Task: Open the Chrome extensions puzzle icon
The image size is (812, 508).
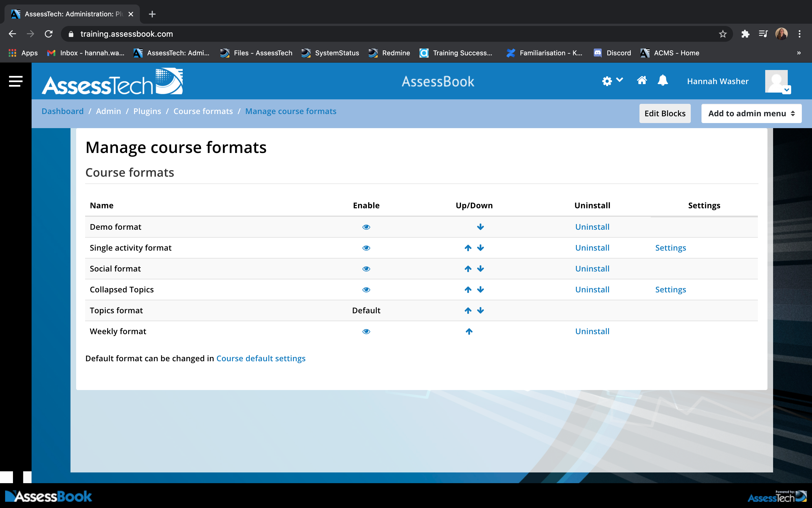Action: (x=745, y=34)
